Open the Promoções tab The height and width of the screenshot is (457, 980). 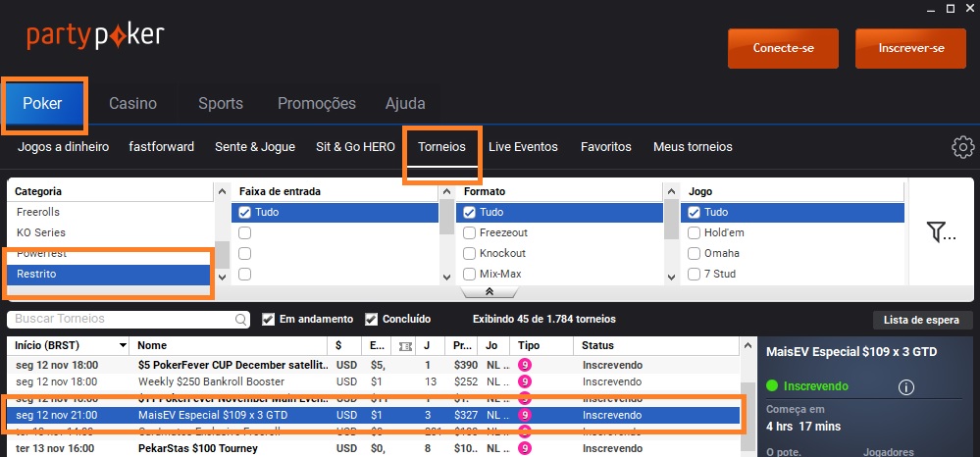pyautogui.click(x=317, y=103)
